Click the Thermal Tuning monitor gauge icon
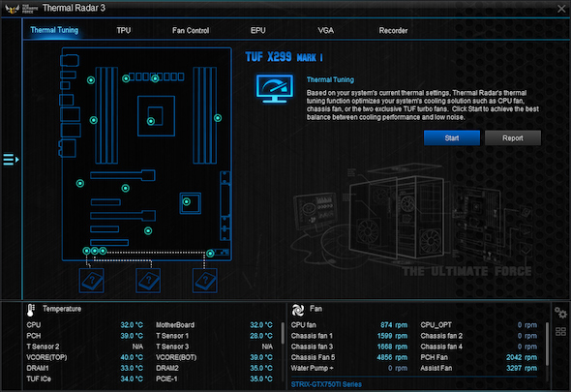Viewport: 571px width, 392px height. click(x=275, y=88)
